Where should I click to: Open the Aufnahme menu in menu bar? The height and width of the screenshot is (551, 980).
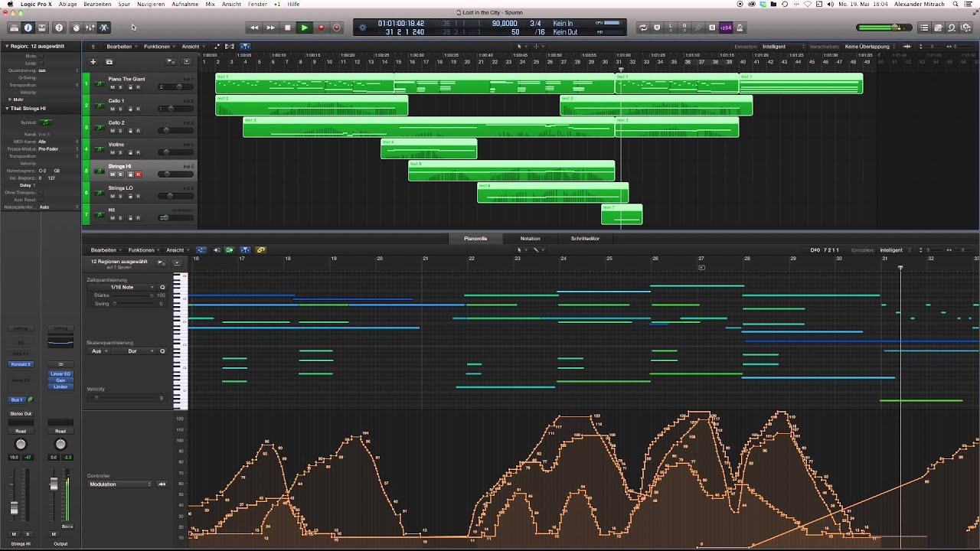pos(185,4)
